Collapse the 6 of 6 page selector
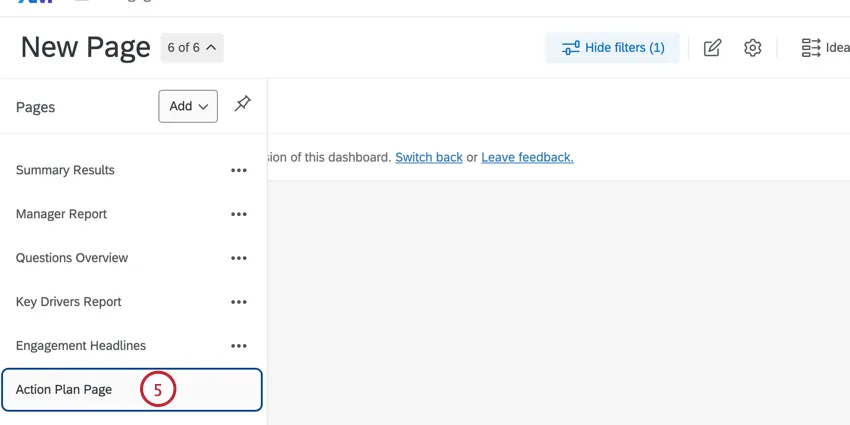 pos(191,47)
